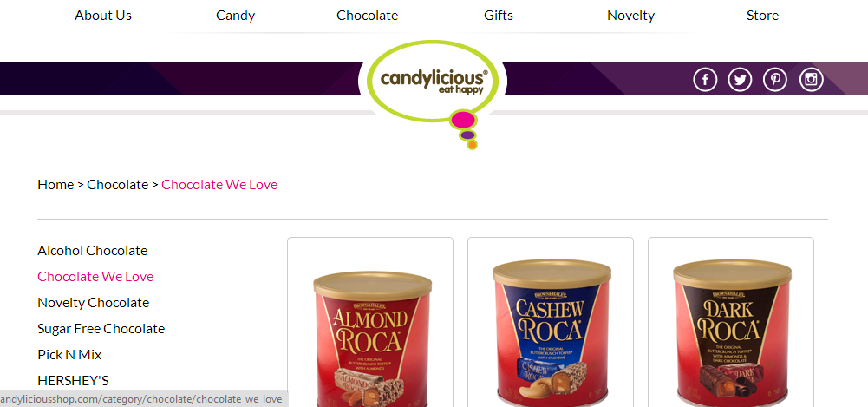Screen dimensions: 868x407
Task: Open the About Us menu
Action: click(x=103, y=16)
